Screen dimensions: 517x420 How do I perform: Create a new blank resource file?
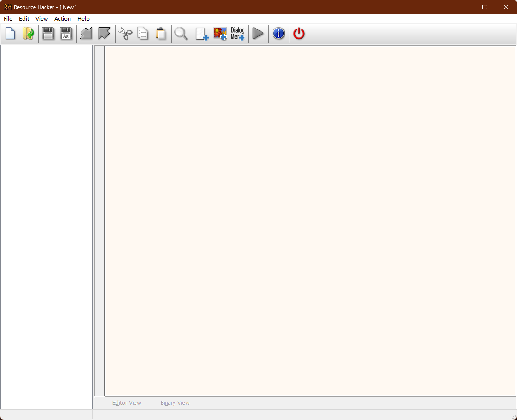tap(10, 34)
